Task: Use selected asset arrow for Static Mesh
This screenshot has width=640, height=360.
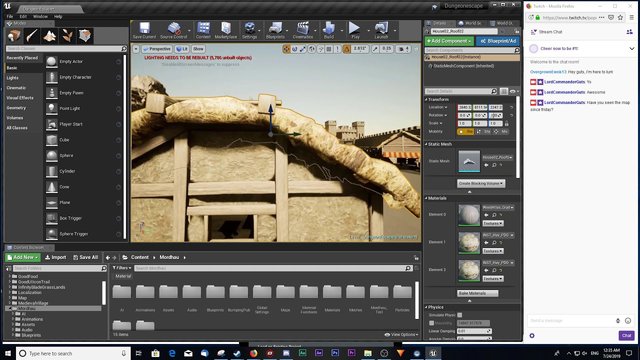Action: pos(487,165)
